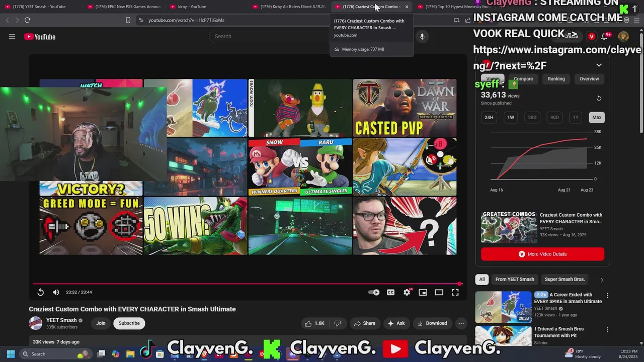Switch to the EPIC New PS5 Games tab
644x362 pixels.
pos(124,7)
